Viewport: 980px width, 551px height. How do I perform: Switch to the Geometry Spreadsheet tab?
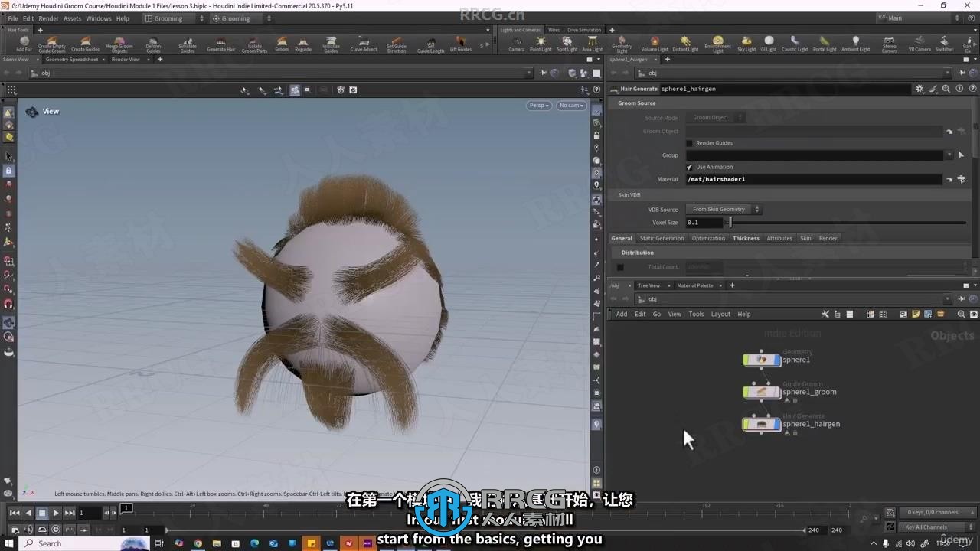[x=72, y=59]
